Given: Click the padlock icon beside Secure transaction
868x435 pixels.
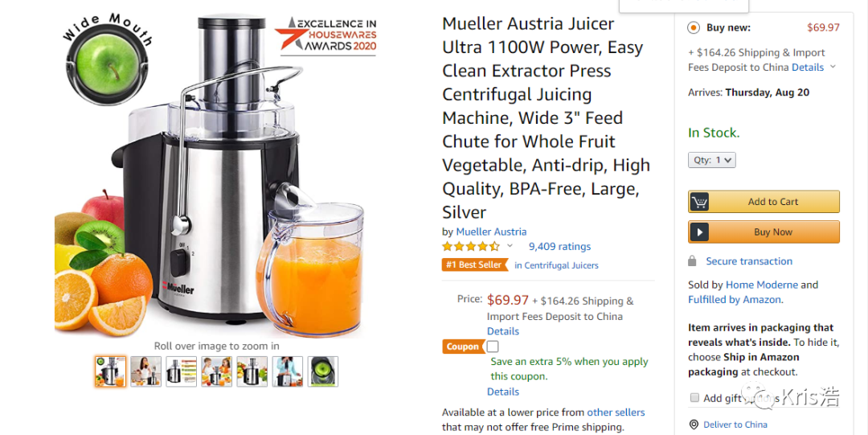Looking at the screenshot, I should [x=692, y=261].
